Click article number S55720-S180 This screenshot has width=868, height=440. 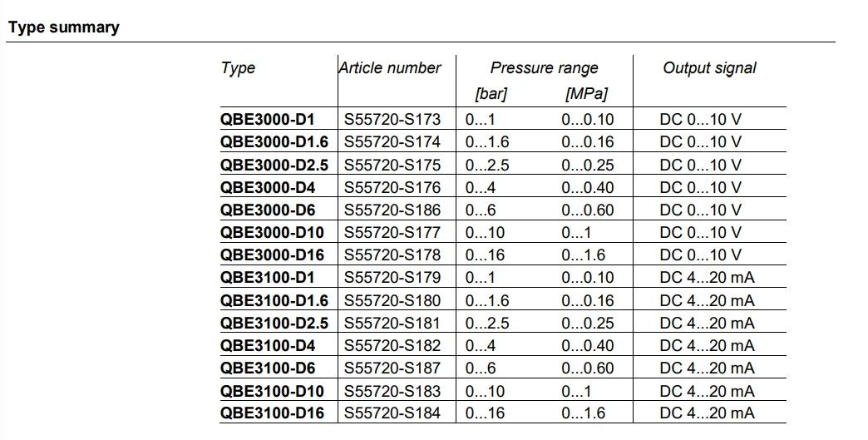[392, 300]
